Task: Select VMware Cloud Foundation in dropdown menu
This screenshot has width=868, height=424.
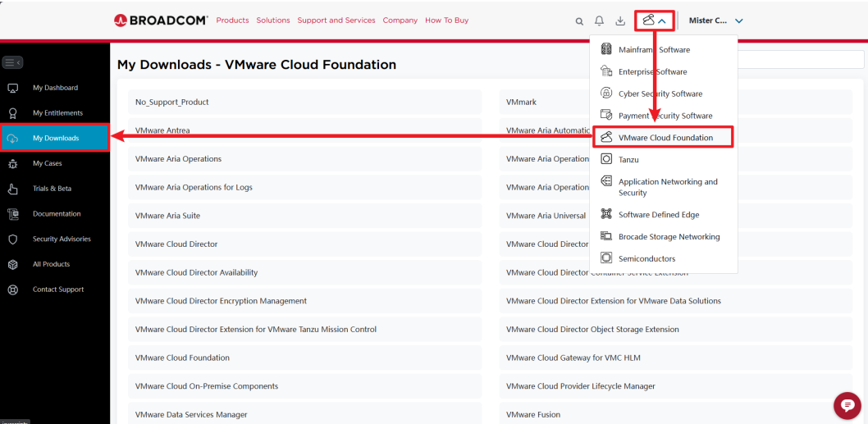Action: pos(665,138)
